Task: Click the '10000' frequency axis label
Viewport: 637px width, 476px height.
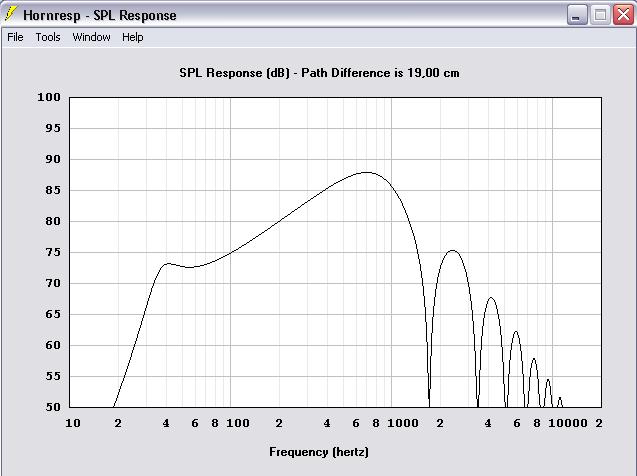Action: point(568,423)
